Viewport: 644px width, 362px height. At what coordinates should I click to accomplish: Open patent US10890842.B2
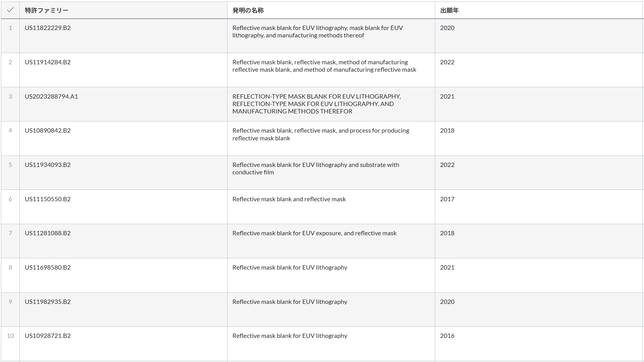[x=48, y=130]
